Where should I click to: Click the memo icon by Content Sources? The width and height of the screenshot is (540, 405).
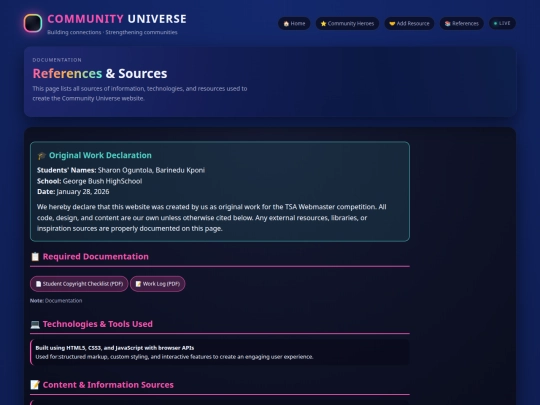[35, 385]
